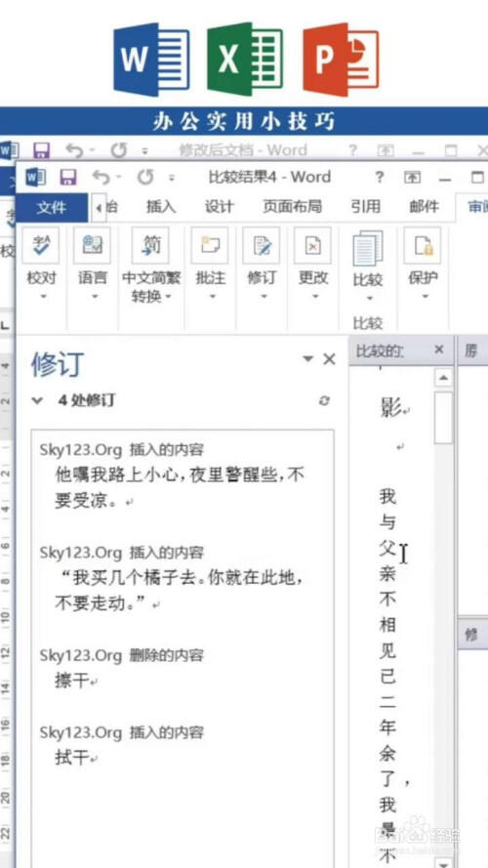This screenshot has width=488, height=868.
Task: Switch to the 设计 tab
Action: (x=219, y=207)
